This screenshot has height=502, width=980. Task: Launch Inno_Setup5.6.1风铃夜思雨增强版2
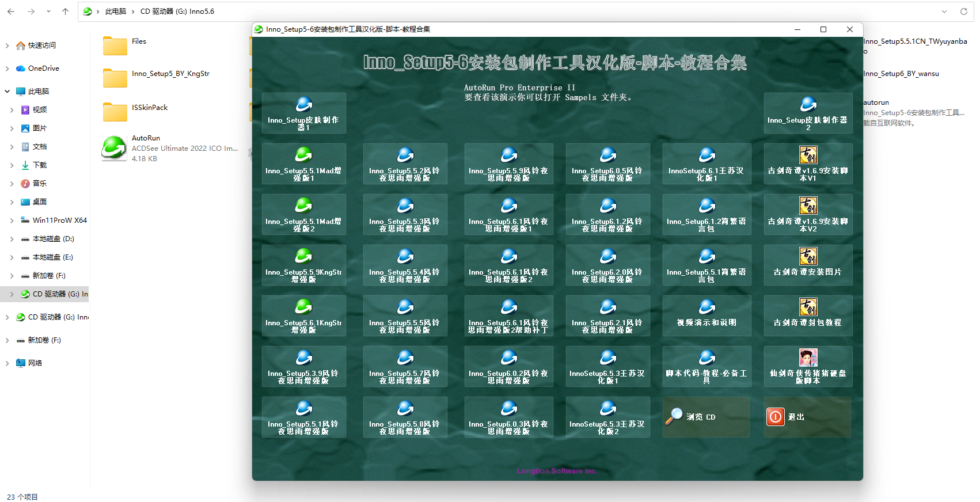pyautogui.click(x=509, y=265)
